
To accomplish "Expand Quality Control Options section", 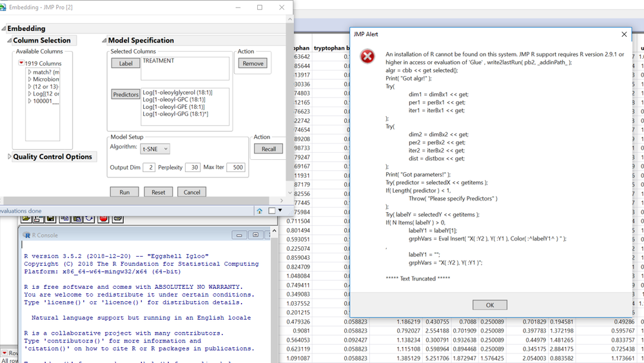I will click(x=10, y=157).
